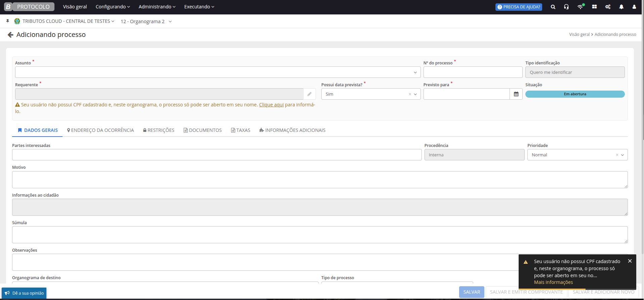
Task: Open the headset support icon
Action: [566, 7]
